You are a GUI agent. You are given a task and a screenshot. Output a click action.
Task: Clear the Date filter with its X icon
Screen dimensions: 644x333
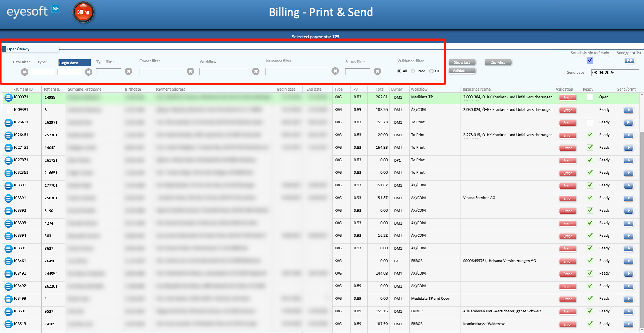click(24, 72)
